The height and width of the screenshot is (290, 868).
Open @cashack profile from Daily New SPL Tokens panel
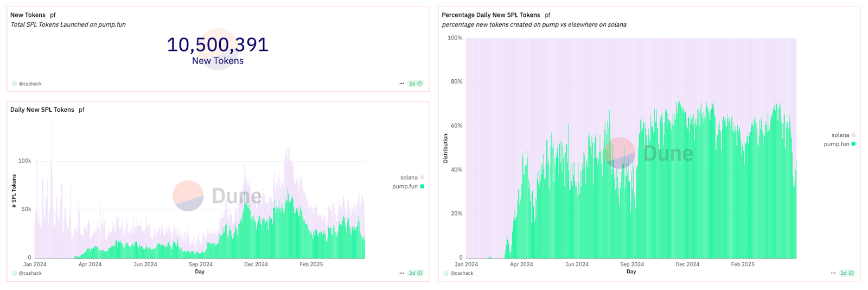27,273
